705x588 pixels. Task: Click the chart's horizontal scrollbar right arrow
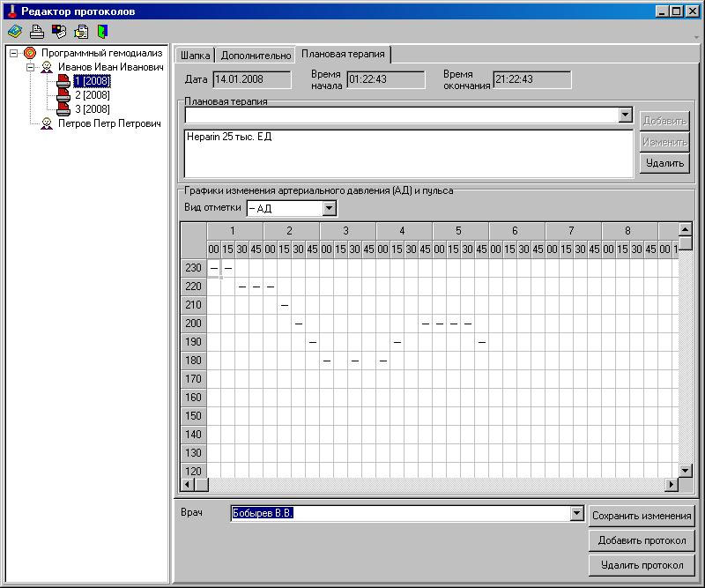point(672,485)
